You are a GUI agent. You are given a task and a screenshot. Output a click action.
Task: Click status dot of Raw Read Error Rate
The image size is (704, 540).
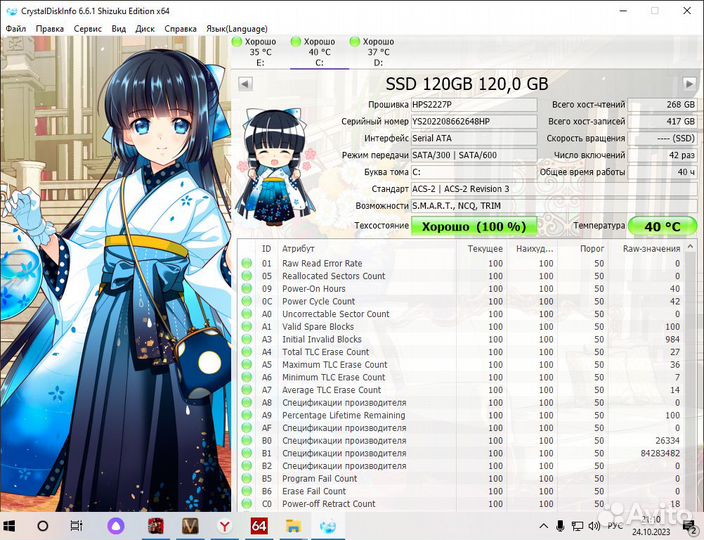tap(246, 263)
